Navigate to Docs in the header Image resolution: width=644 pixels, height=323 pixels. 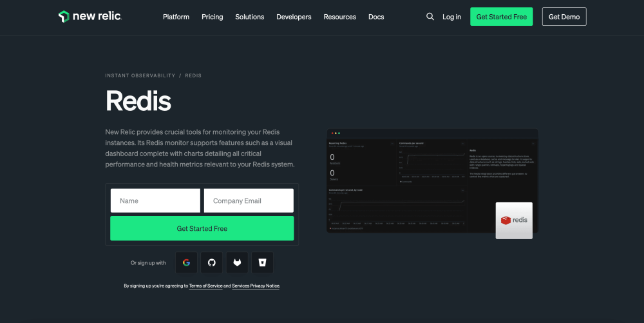coord(376,17)
